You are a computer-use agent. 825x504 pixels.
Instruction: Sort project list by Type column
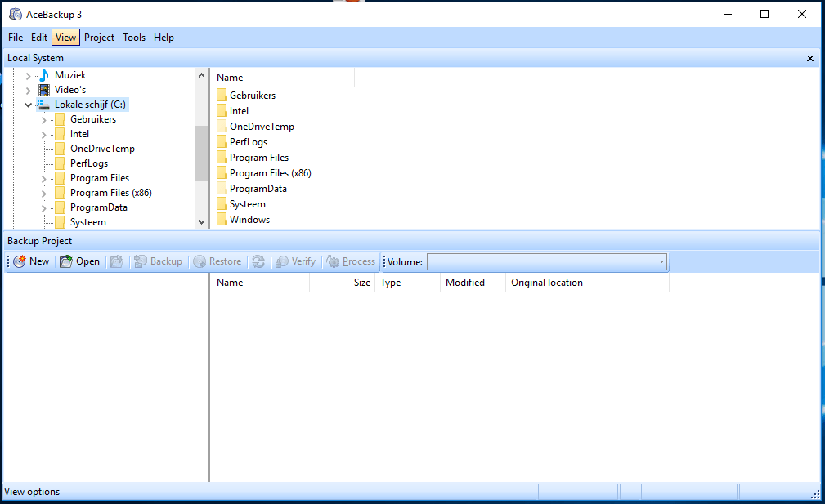click(408, 283)
